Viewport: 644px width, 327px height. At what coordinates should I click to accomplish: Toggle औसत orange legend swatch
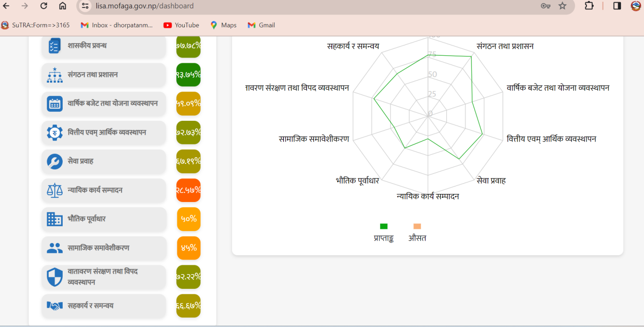click(x=417, y=226)
